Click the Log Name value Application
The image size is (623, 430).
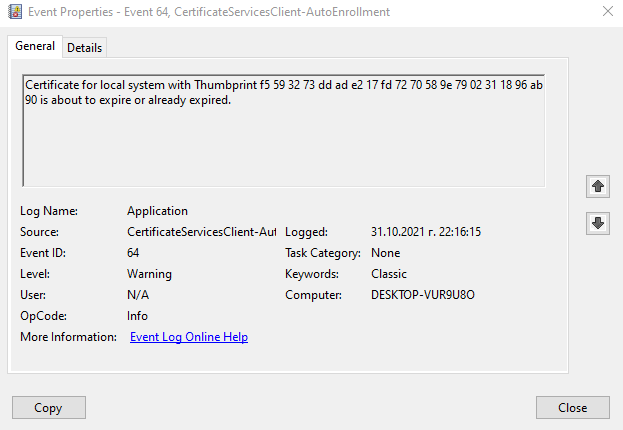(157, 211)
